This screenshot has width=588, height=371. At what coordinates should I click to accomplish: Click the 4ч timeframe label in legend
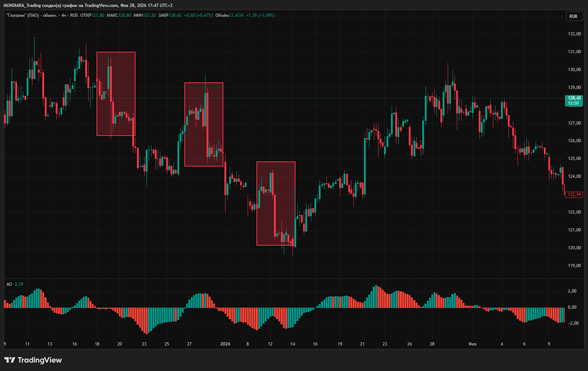(x=64, y=15)
